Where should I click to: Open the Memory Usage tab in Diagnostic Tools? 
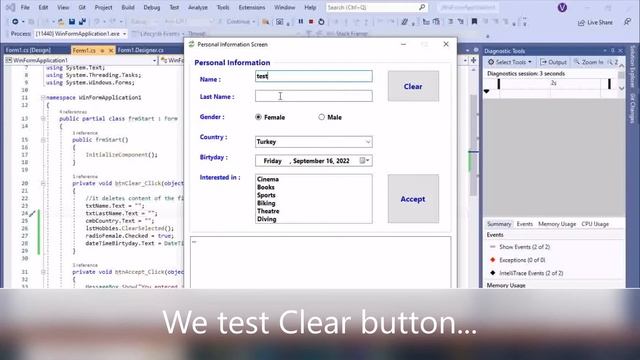(x=557, y=224)
